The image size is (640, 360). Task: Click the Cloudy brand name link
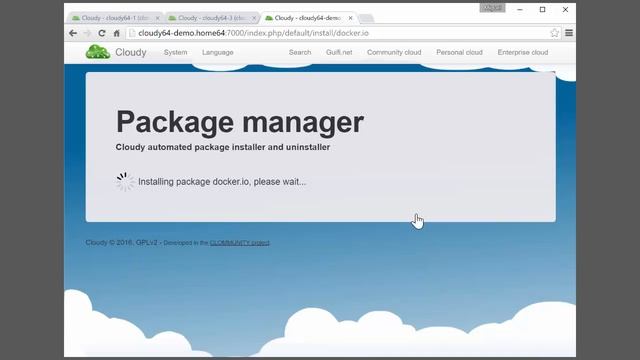point(131,52)
